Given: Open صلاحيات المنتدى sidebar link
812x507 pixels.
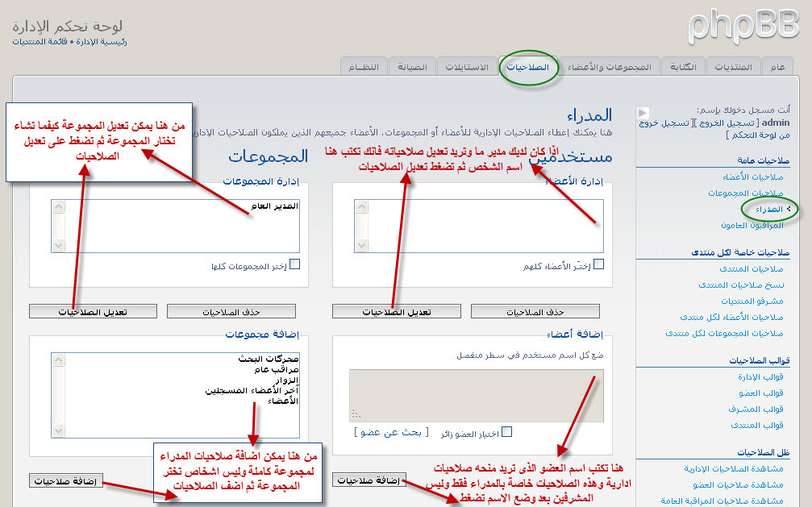Looking at the screenshot, I should 752,268.
